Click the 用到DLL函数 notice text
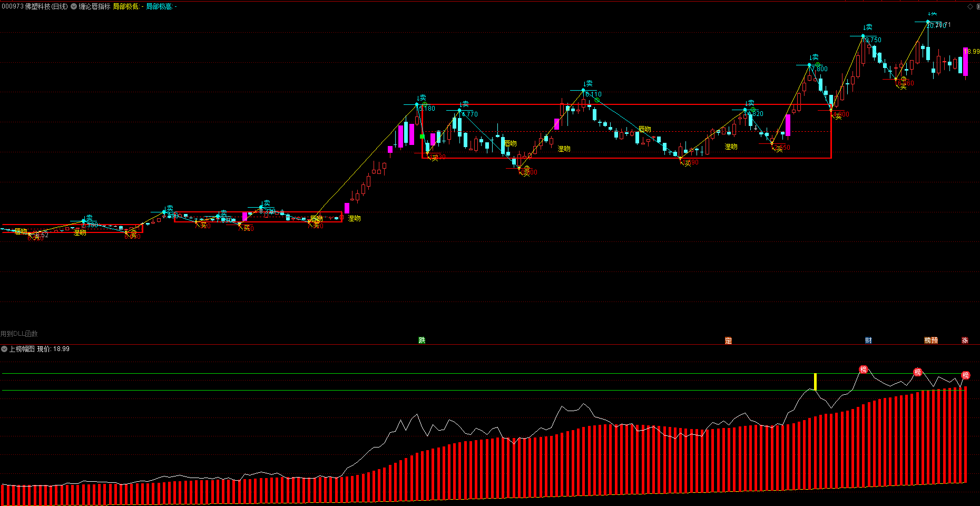This screenshot has height=506, width=980. (19, 334)
